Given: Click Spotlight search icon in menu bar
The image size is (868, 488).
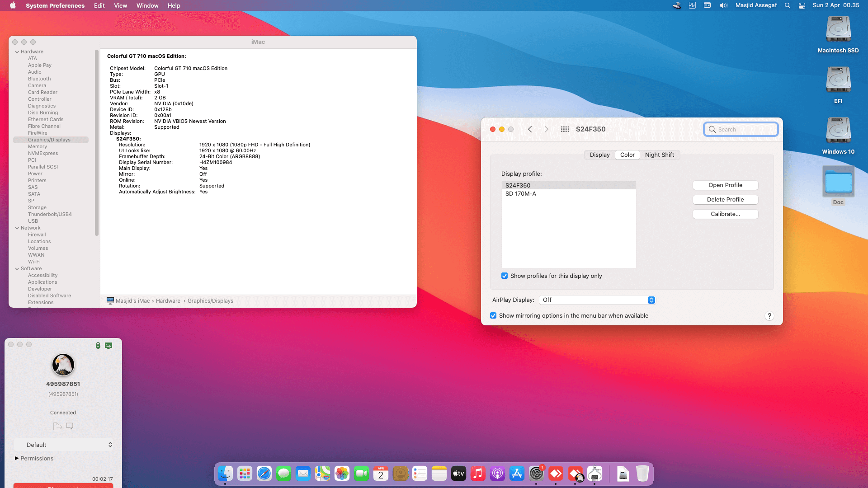Looking at the screenshot, I should (x=788, y=5).
